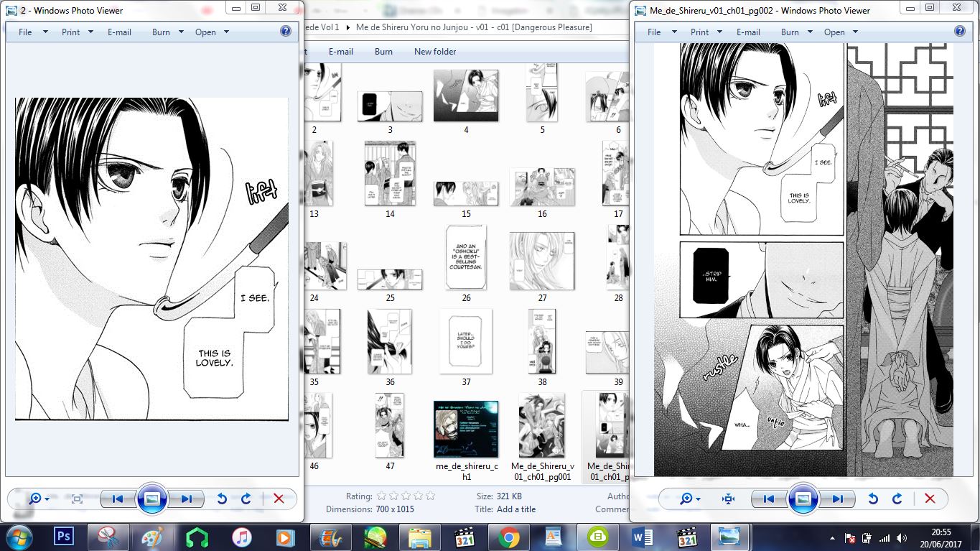Viewport: 980px width, 551px height.
Task: Rotate counterclockwise in pg002 Photo Viewer
Action: pyautogui.click(x=873, y=499)
